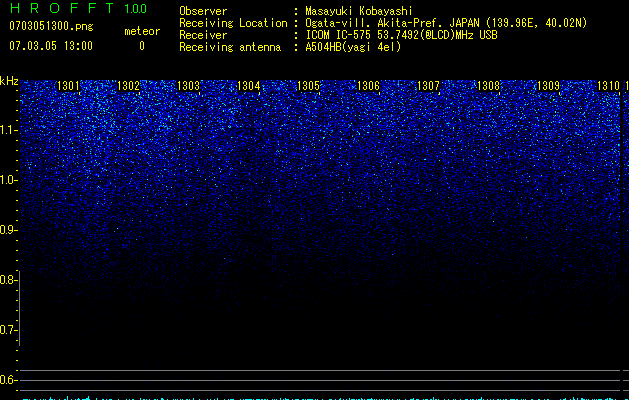Click the meteor label
This screenshot has height=400, width=629.
(x=142, y=31)
